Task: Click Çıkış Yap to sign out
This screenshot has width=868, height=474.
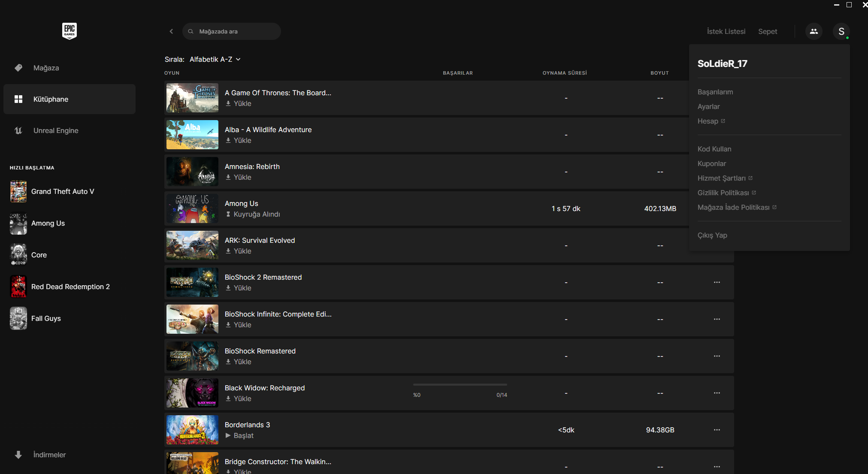Action: 712,235
